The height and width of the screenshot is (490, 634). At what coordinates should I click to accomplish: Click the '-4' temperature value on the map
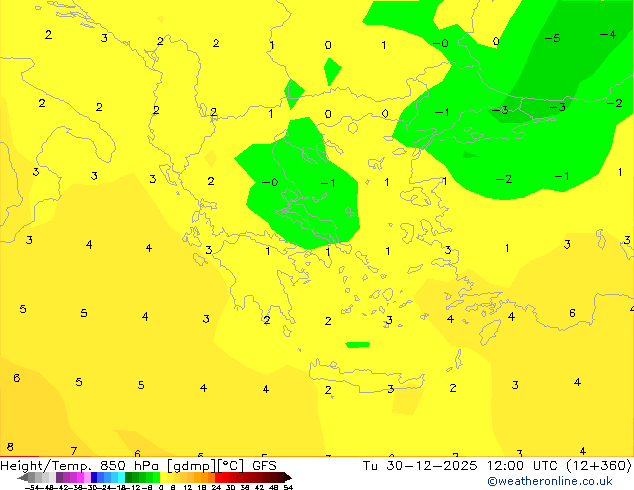[x=608, y=35]
